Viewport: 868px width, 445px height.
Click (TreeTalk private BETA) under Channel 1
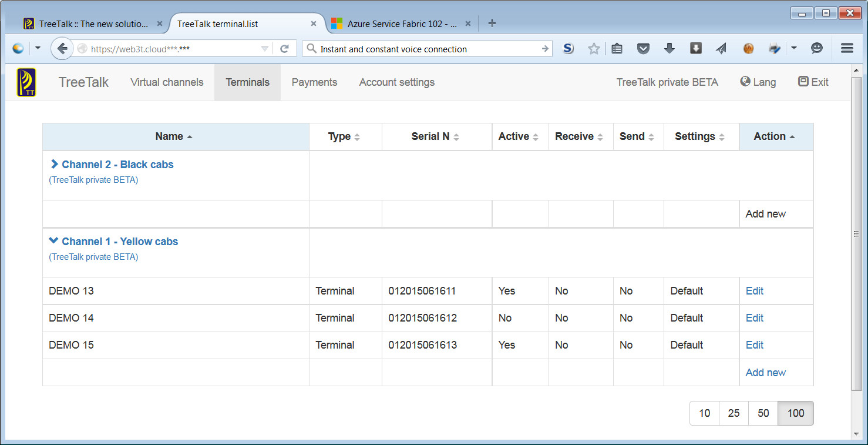(93, 257)
